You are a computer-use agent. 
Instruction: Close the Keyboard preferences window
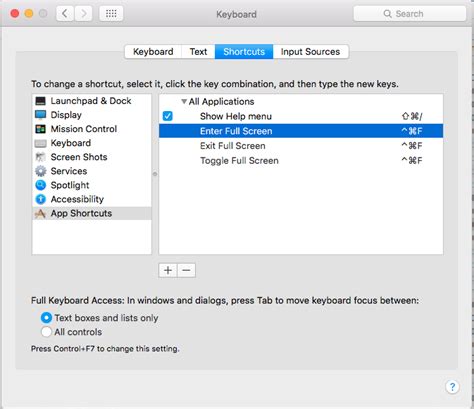pos(15,14)
